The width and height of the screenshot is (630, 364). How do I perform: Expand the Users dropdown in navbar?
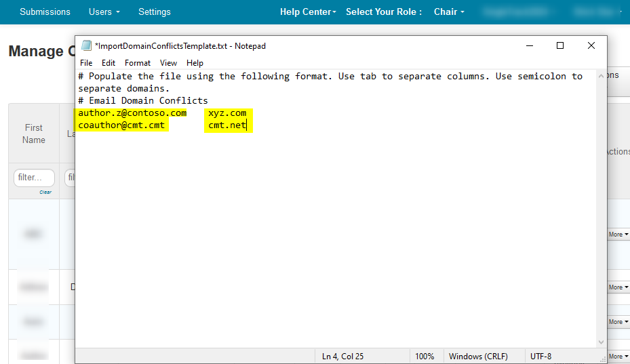[x=104, y=12]
